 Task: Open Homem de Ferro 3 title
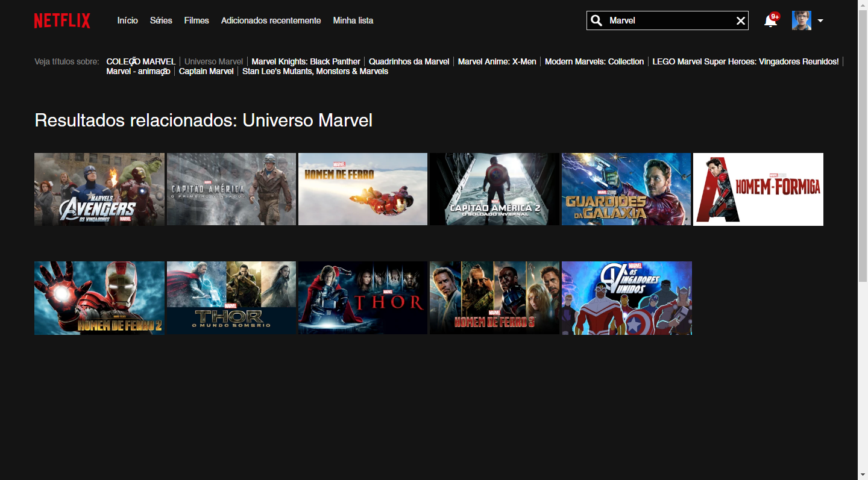(494, 298)
